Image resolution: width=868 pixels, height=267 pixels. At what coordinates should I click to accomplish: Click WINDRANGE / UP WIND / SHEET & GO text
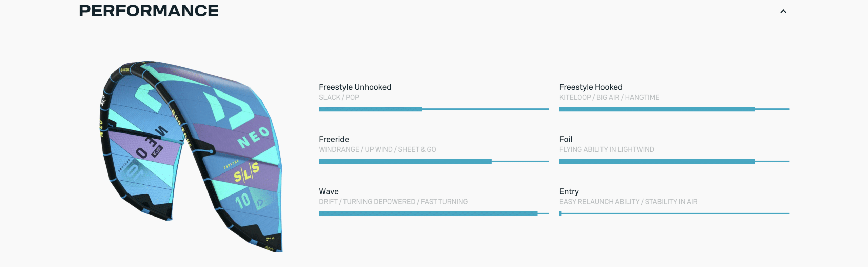click(x=377, y=149)
